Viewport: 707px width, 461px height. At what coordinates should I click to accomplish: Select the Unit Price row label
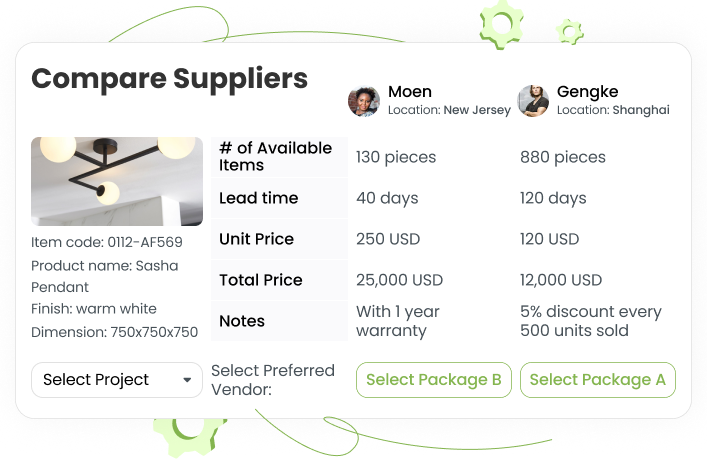[x=257, y=239]
